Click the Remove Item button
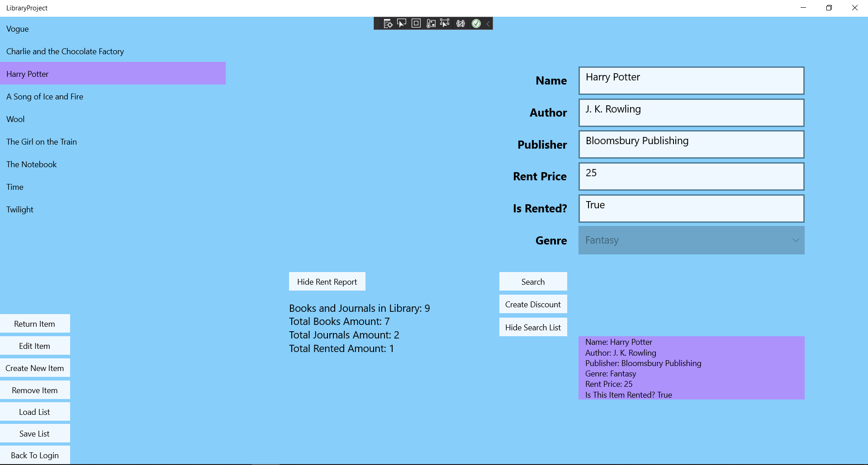The height and width of the screenshot is (465, 868). tap(35, 390)
